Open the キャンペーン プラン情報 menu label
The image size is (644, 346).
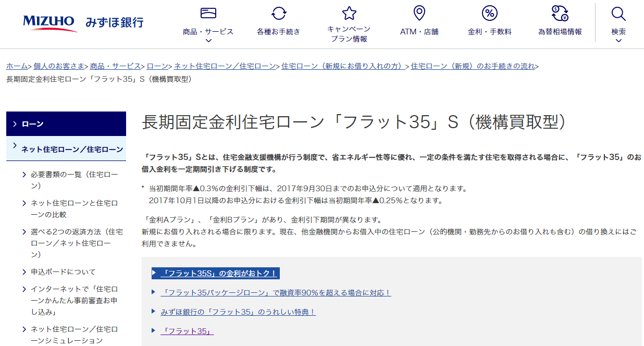click(349, 34)
